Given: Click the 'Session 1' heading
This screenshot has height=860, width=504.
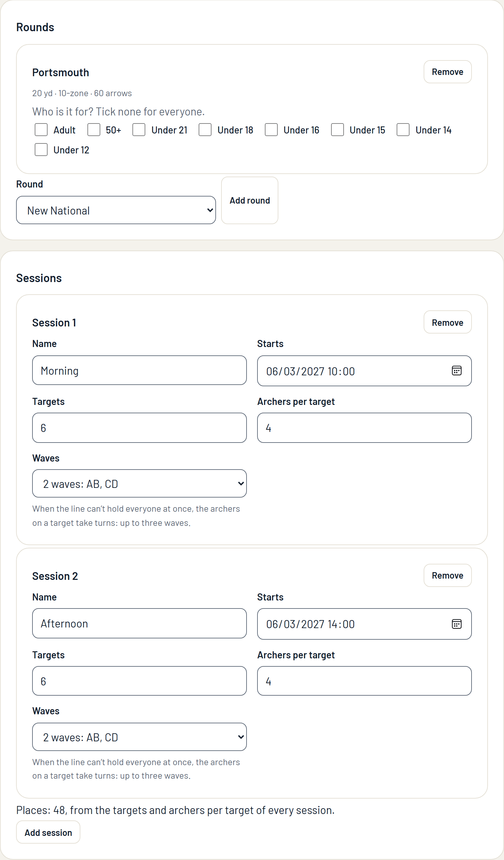Looking at the screenshot, I should [54, 323].
